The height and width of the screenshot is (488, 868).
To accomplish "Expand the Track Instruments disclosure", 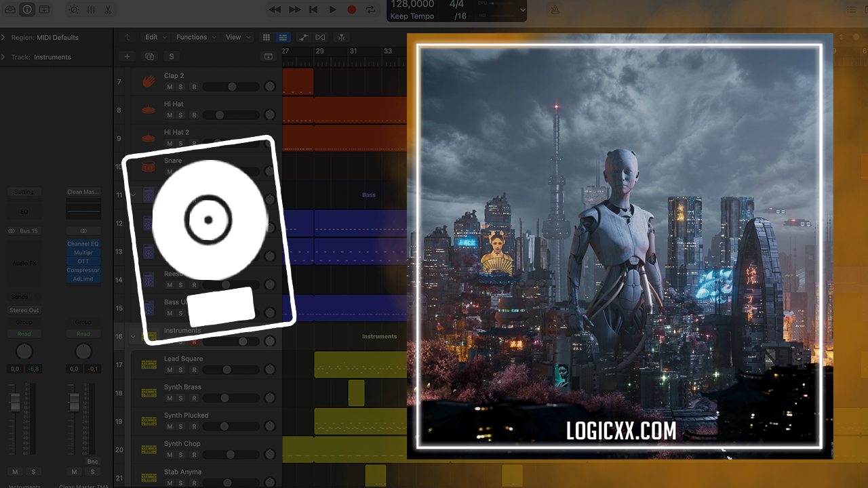I will click(x=3, y=57).
